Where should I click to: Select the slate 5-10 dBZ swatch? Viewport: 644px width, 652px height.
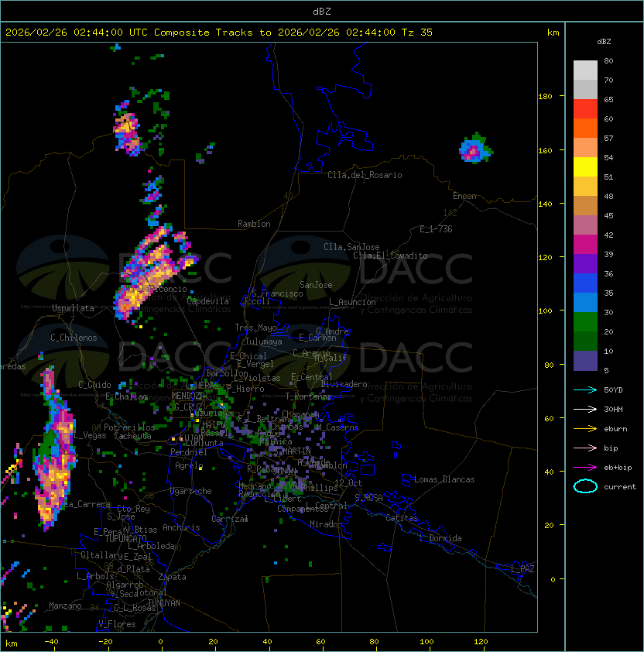(585, 361)
